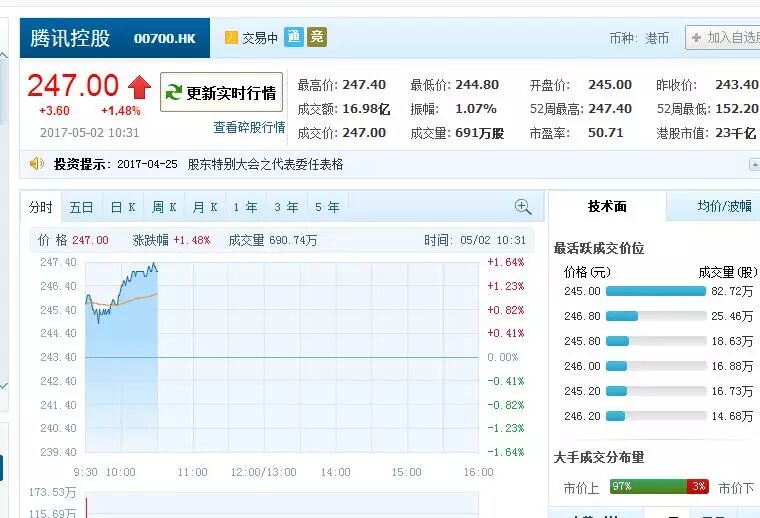Open the 股东特别大会之代表委任表格 notice
This screenshot has height=518, width=760.
point(265,164)
